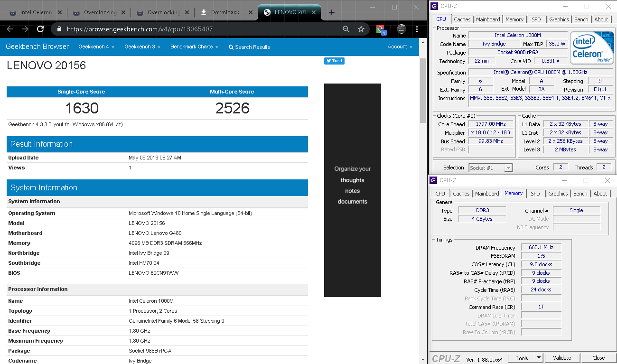Open Caches tab in top CPU-Z window
The width and height of the screenshot is (617, 364).
point(462,19)
